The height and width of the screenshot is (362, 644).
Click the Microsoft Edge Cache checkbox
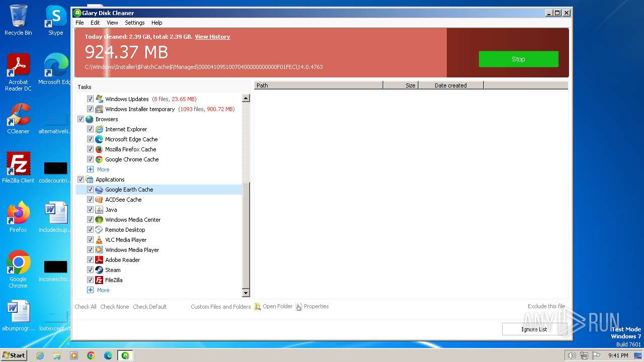(91, 139)
